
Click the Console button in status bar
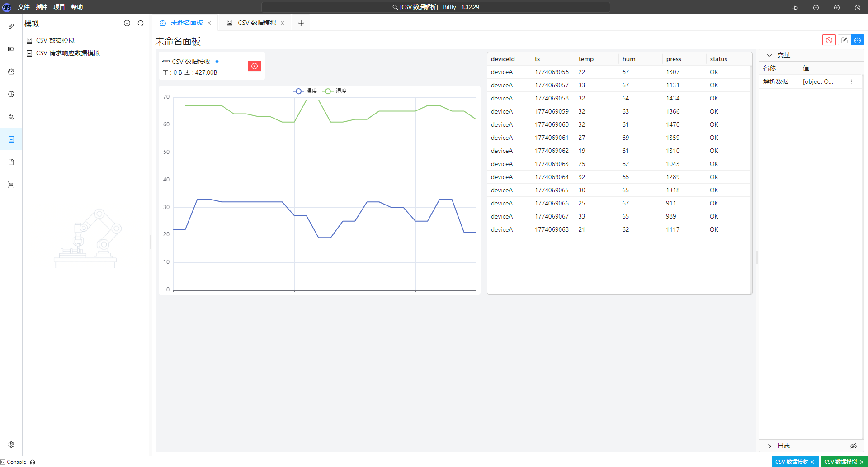pyautogui.click(x=14, y=462)
